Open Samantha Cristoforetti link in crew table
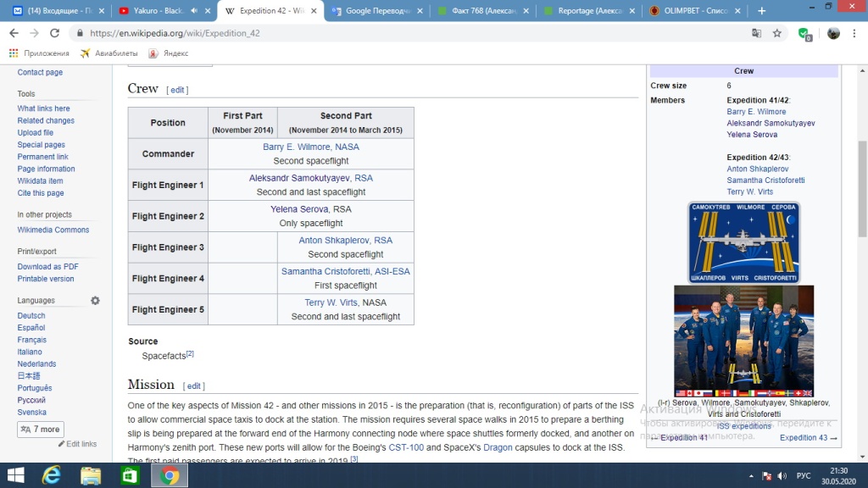Viewport: 868px width, 488px height. point(325,271)
